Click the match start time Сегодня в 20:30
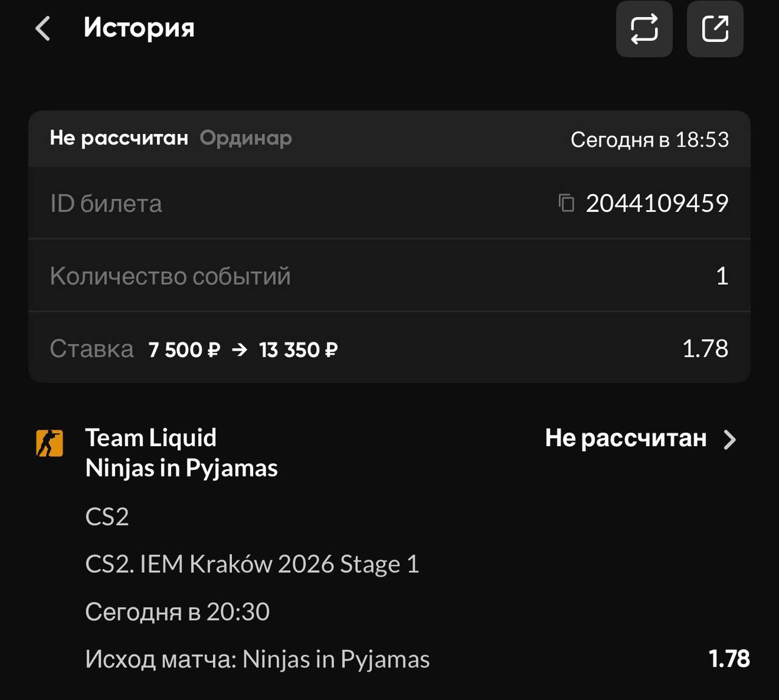The width and height of the screenshot is (779, 700). pos(177,612)
